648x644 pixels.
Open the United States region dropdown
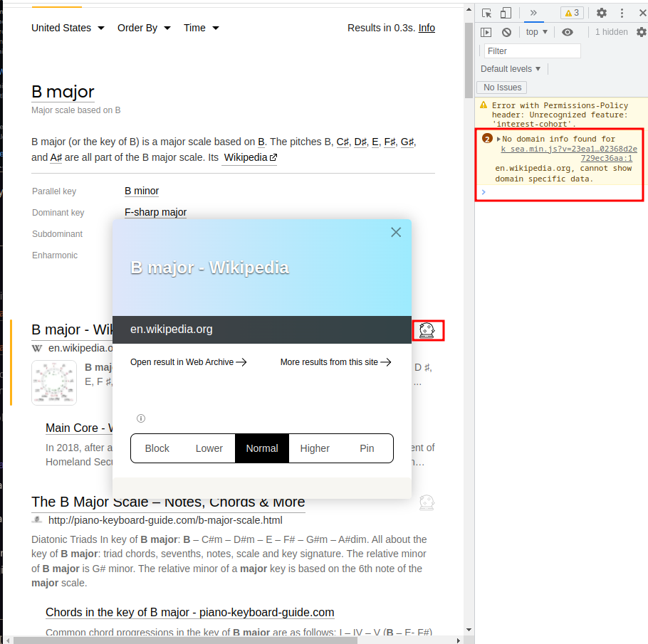pyautogui.click(x=68, y=28)
